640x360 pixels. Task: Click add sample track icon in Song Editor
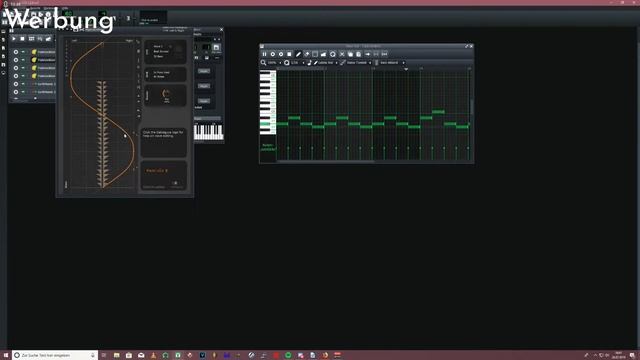tap(40, 39)
